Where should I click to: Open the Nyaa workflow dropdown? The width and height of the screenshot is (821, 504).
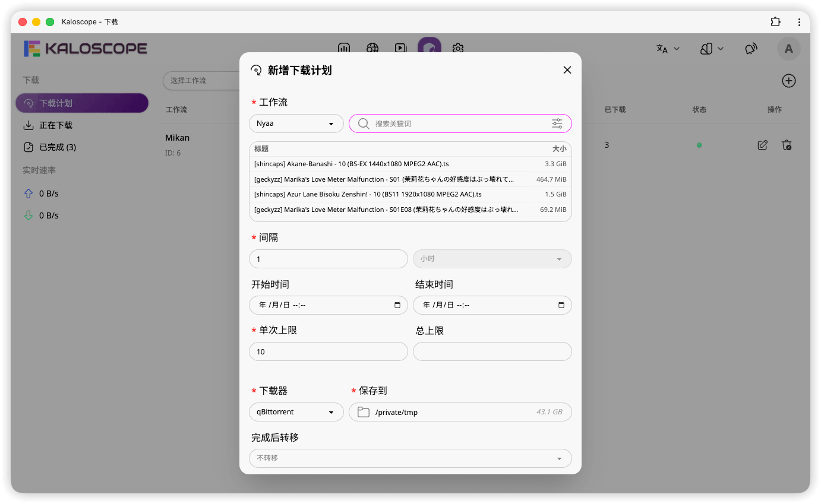296,123
